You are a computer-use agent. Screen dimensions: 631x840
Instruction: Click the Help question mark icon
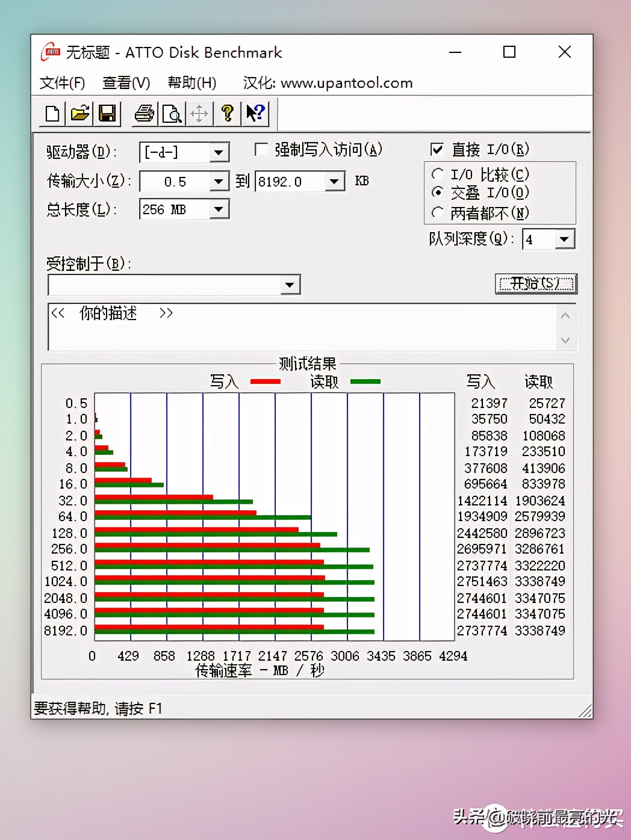[x=227, y=113]
